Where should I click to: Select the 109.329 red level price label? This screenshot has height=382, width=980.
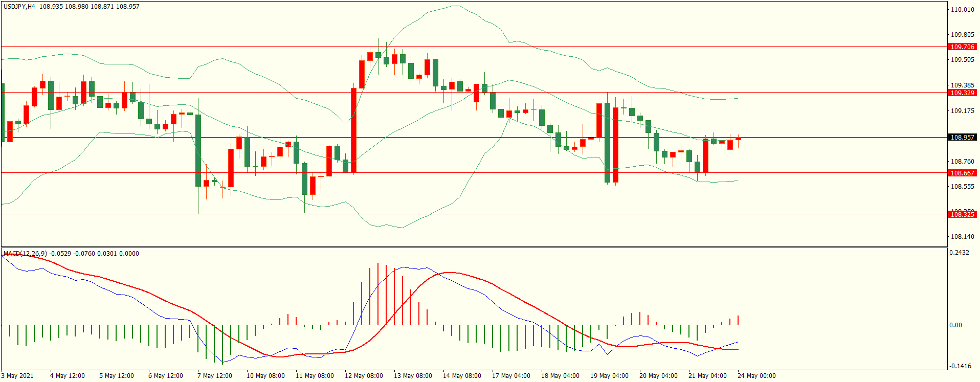962,93
